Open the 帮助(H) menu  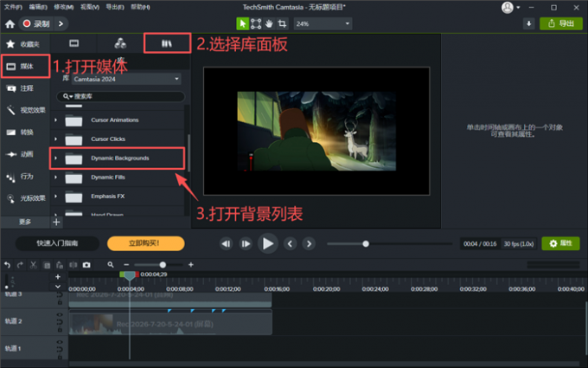pyautogui.click(x=140, y=7)
